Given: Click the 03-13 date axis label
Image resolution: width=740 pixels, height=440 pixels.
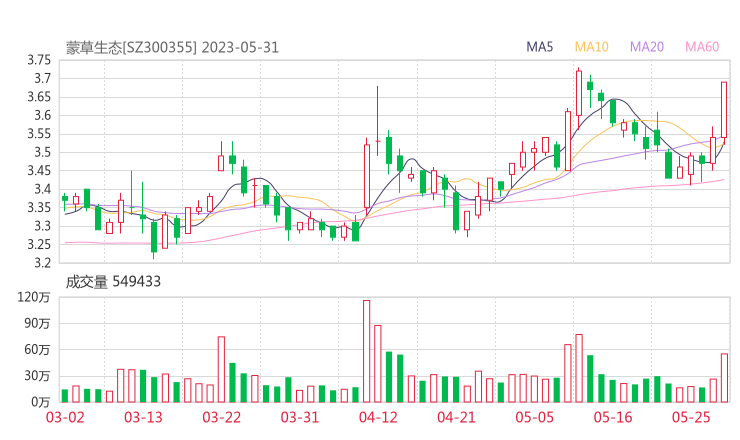Looking at the screenshot, I should coord(143,417).
